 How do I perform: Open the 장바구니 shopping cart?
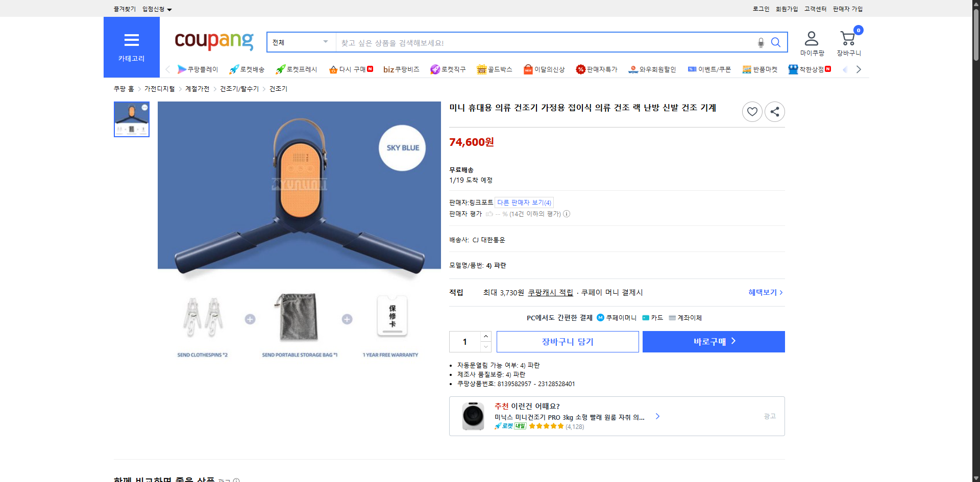[x=847, y=41]
